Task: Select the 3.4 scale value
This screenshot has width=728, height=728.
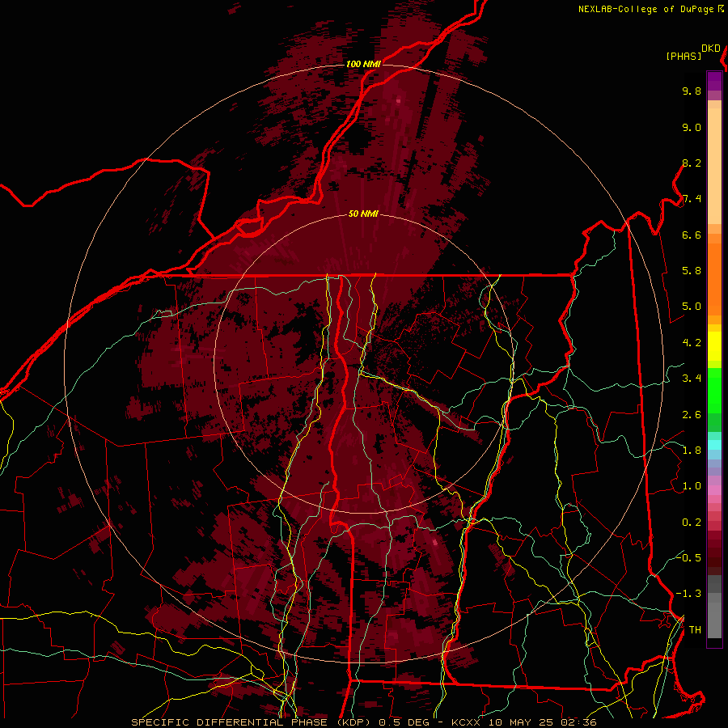Action: point(692,379)
